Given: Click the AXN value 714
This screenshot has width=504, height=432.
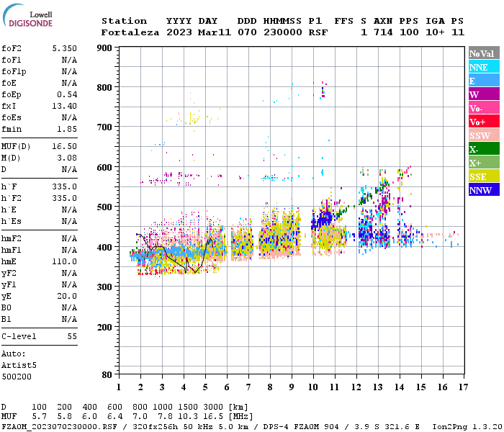Looking at the screenshot, I should [x=383, y=32].
